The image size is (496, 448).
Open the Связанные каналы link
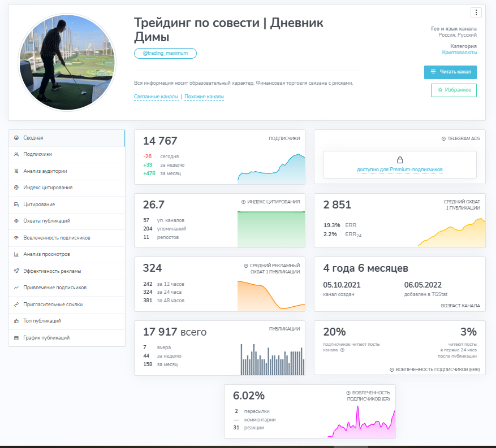[156, 97]
